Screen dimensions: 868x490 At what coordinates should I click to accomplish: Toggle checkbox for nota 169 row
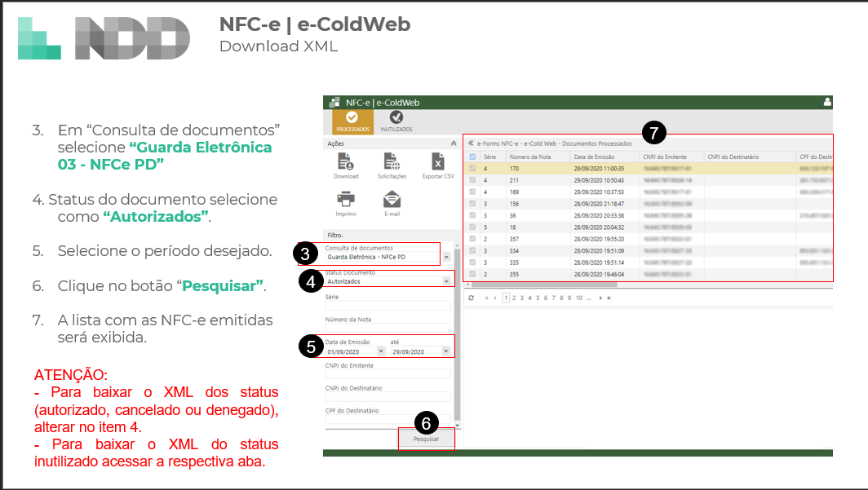click(x=472, y=192)
